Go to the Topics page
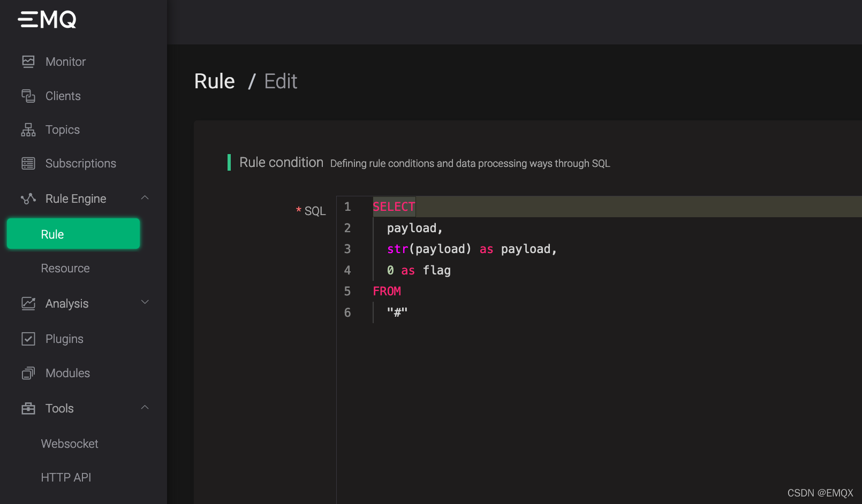862x504 pixels. click(63, 129)
